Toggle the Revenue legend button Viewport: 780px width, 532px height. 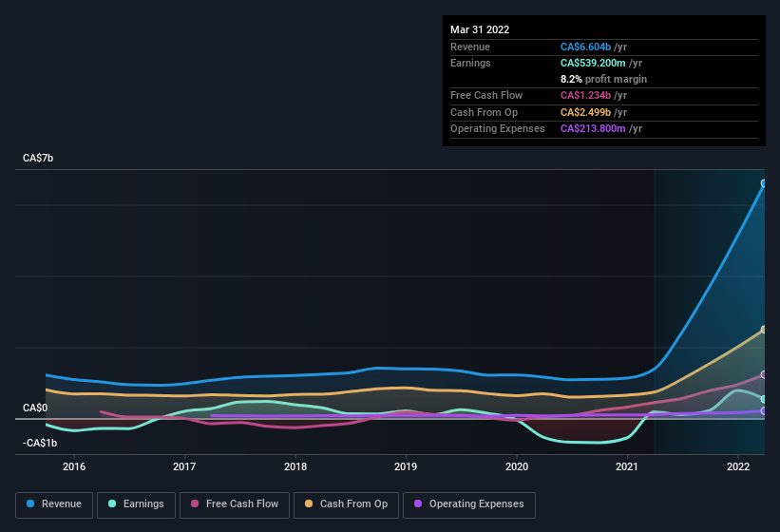54,504
